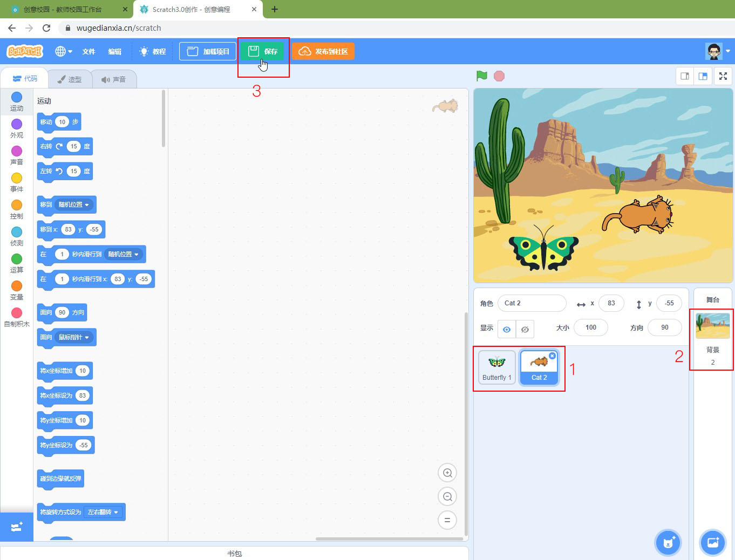Click the 将x坐标增加 10 block

click(x=65, y=371)
